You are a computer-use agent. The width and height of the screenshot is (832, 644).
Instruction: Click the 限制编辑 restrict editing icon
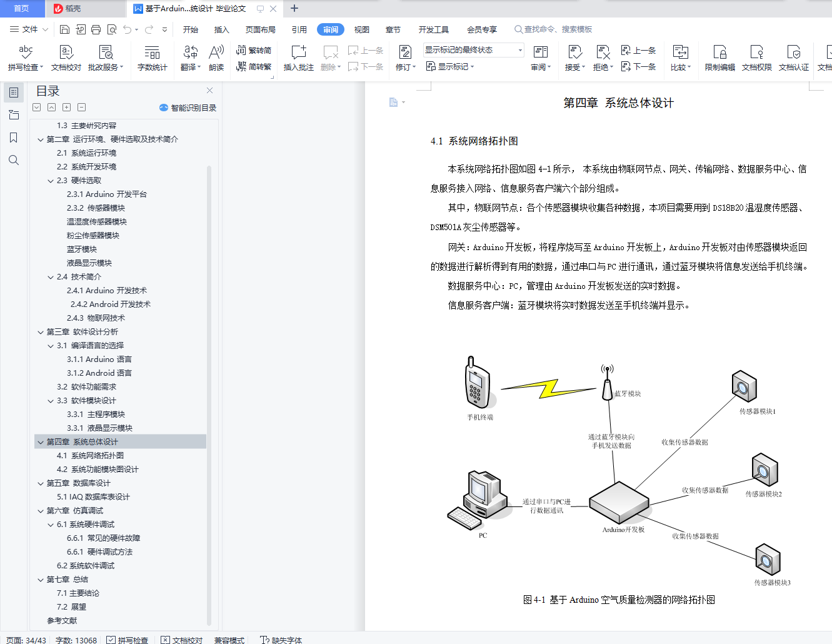coord(719,58)
